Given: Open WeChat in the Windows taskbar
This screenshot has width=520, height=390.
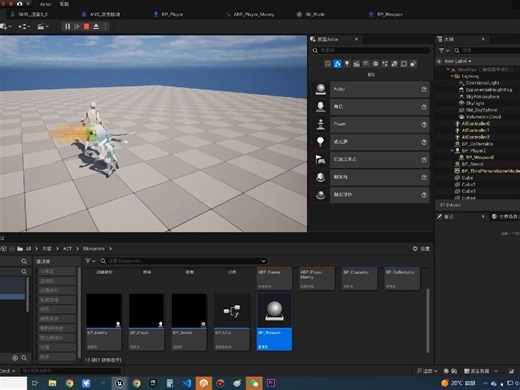Looking at the screenshot, I should 254,383.
